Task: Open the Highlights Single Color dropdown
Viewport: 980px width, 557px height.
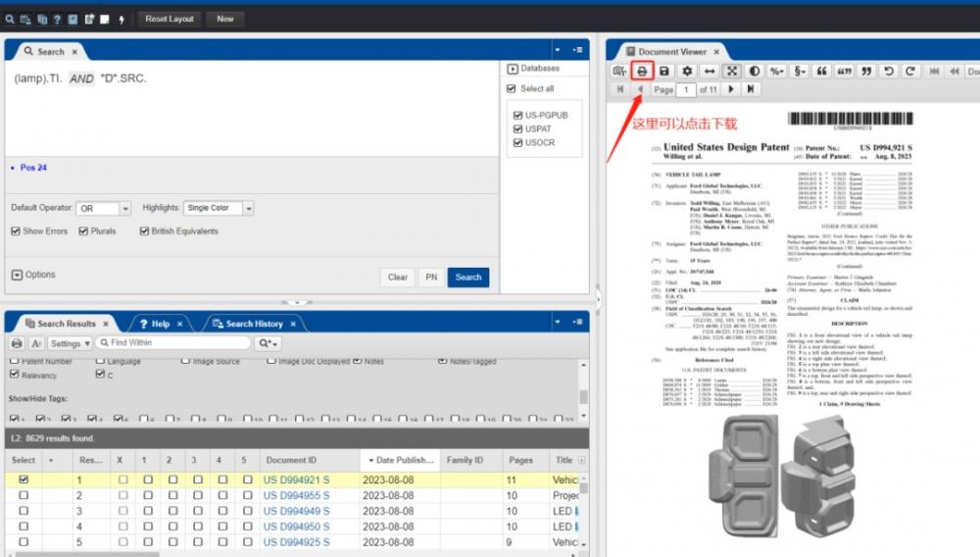Action: [x=219, y=208]
